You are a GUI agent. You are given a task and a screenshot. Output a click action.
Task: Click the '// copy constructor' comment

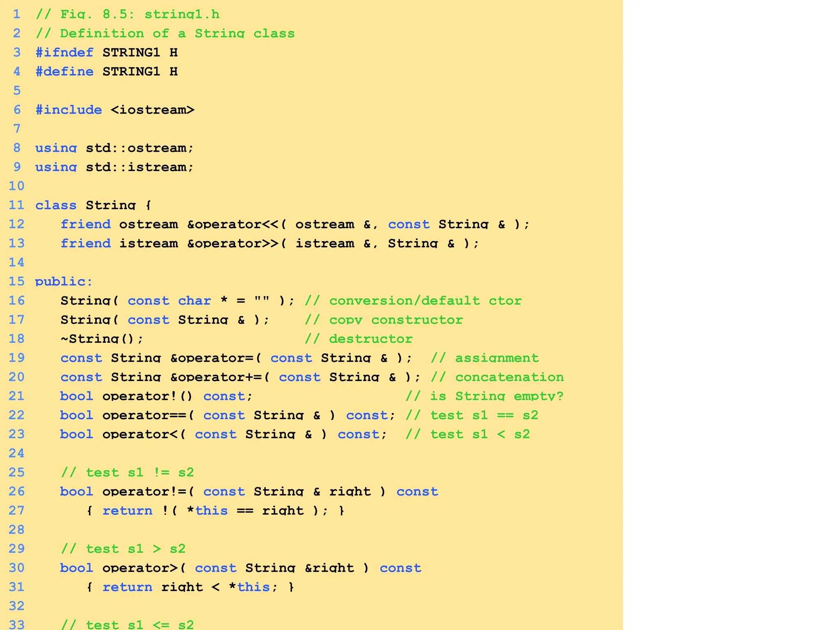pos(383,320)
